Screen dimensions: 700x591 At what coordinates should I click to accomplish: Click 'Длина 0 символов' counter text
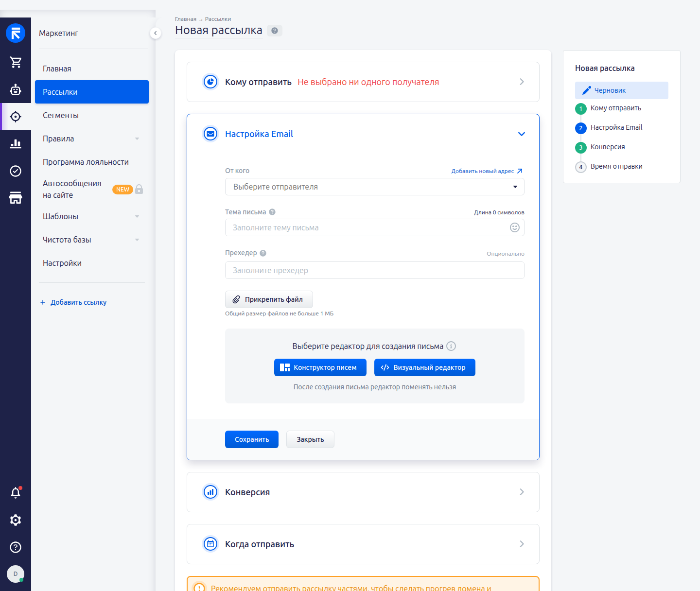point(499,212)
